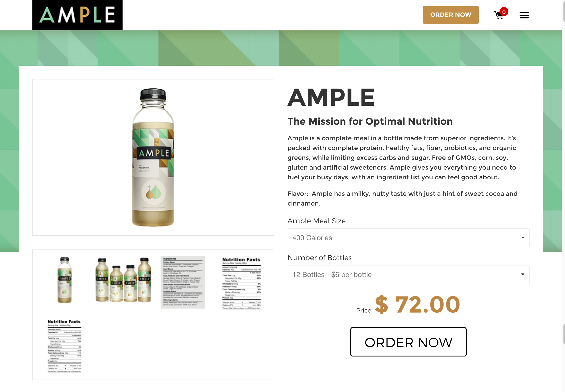
Task: Click The Mission for Optimal Nutrition subtitle
Action: [370, 121]
